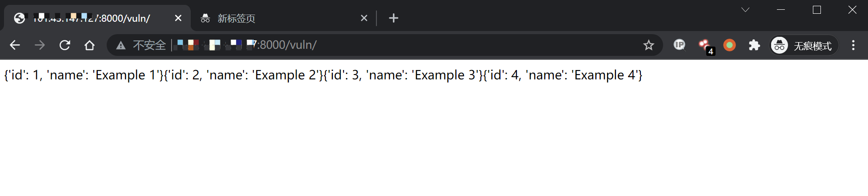Reload the current page
868x196 pixels.
point(65,45)
